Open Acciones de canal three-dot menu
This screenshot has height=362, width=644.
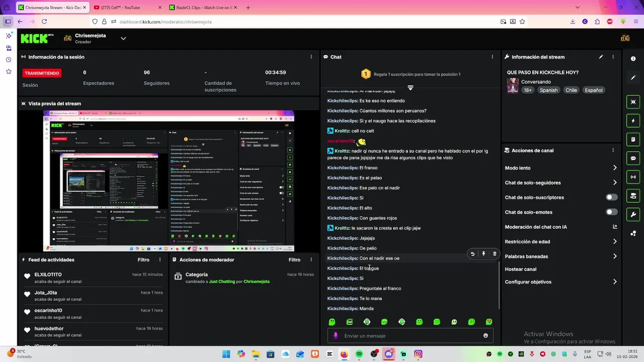613,150
